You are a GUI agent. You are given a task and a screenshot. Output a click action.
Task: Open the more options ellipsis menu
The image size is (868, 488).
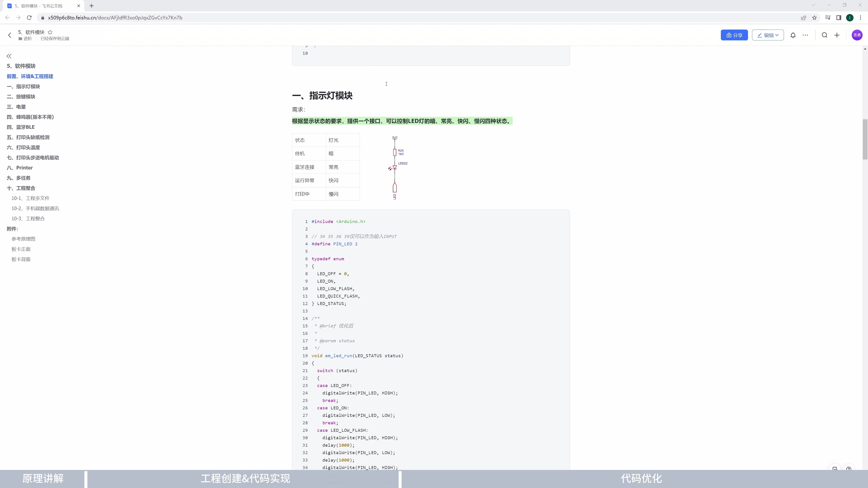click(x=805, y=35)
